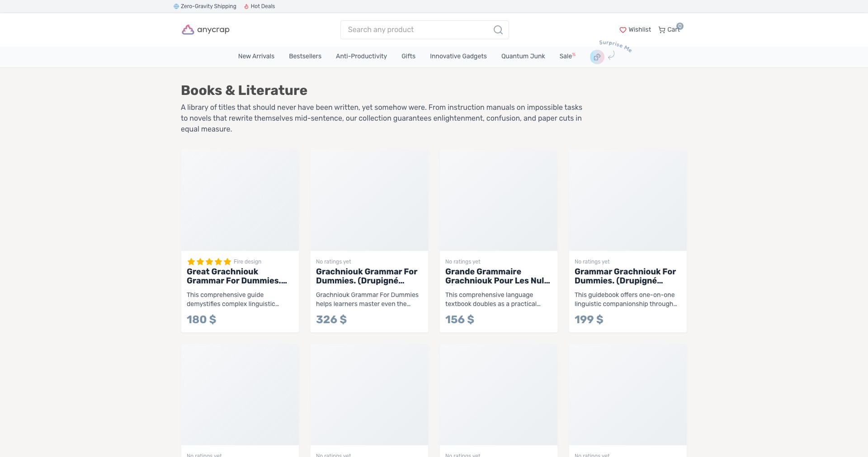
Task: Open the New Arrivals menu item
Action: [256, 57]
